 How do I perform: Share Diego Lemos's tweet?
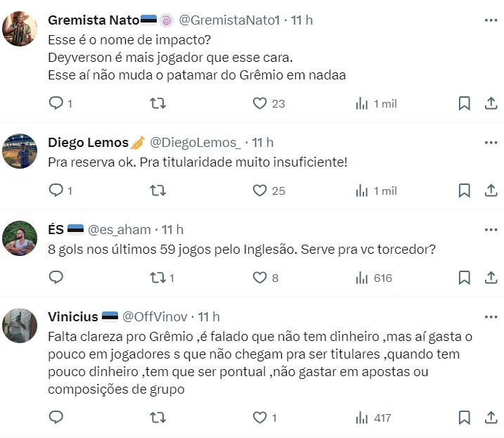[x=491, y=191]
